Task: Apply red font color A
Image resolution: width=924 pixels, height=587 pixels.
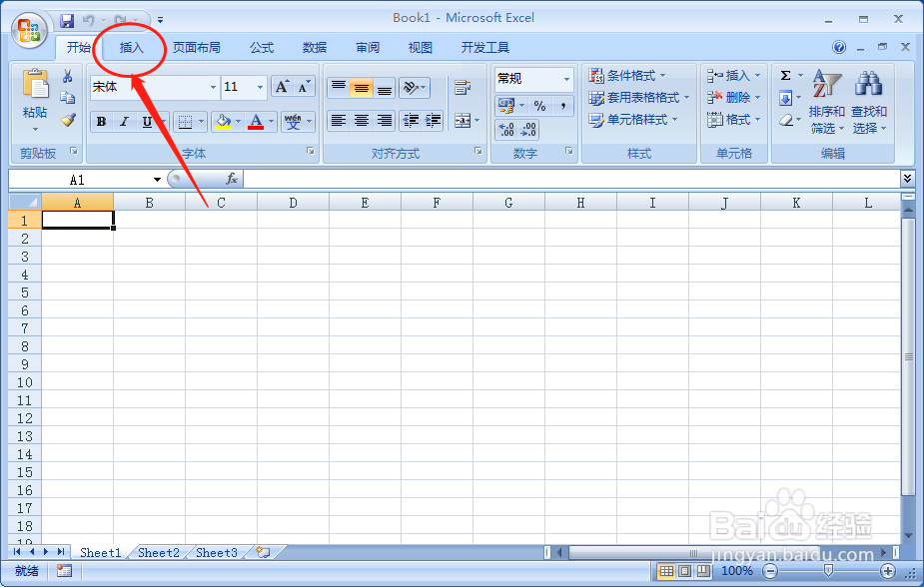Action: [x=255, y=122]
